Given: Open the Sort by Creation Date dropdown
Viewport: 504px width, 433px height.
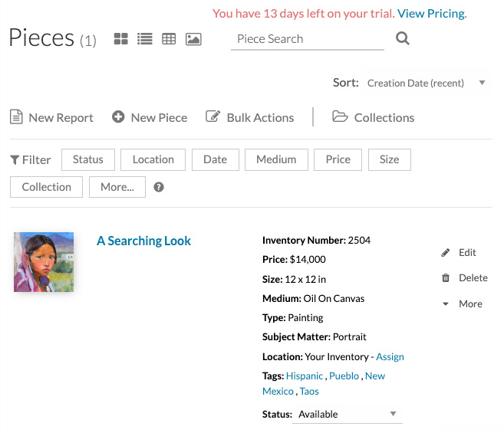Looking at the screenshot, I should pyautogui.click(x=426, y=83).
